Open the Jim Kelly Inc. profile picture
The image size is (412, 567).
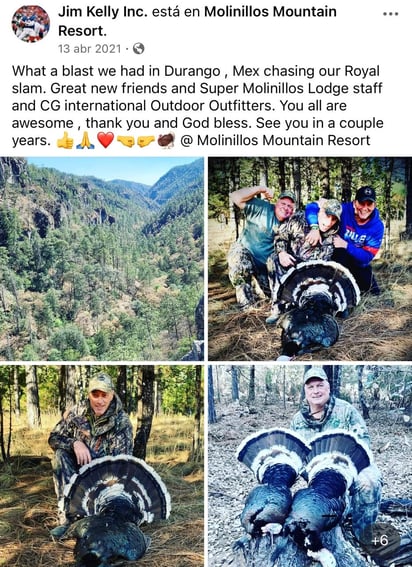(30, 24)
